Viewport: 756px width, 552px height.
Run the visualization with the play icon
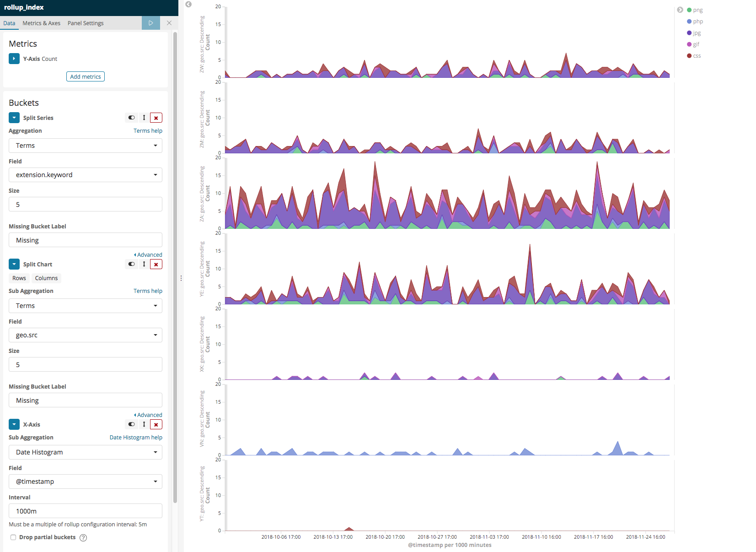tap(151, 22)
